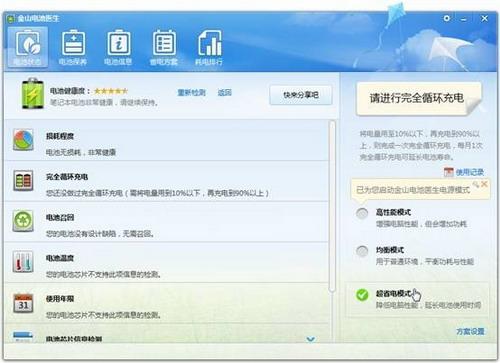Click the battery list vertical scrollbar
This screenshot has width=500, height=363.
332,207
